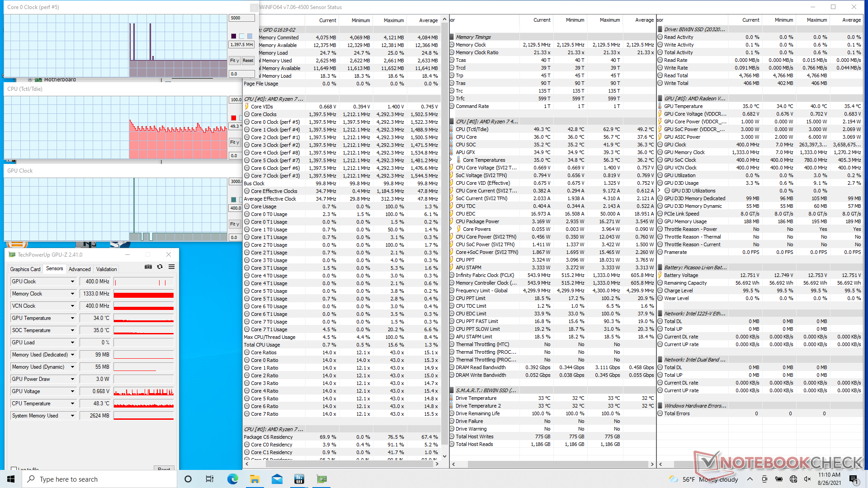
Task: Open File Explorer from the taskbar
Action: click(255, 479)
